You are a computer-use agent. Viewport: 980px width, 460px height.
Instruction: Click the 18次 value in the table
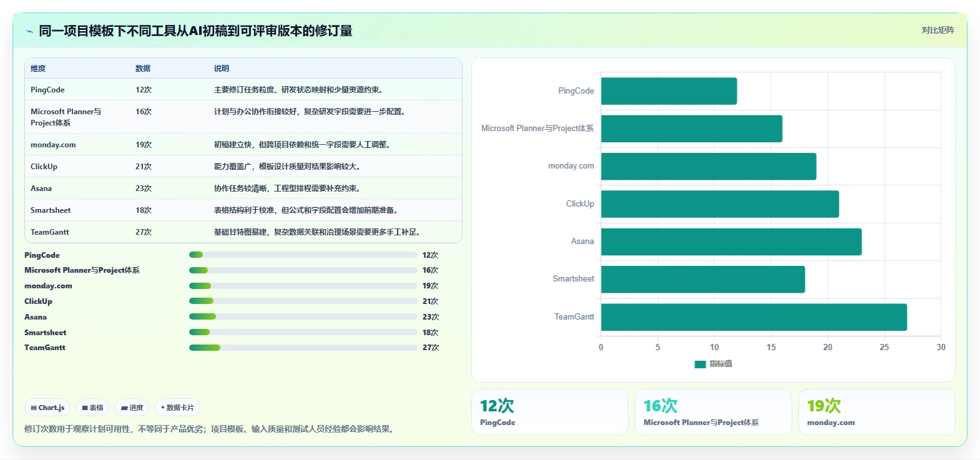144,210
